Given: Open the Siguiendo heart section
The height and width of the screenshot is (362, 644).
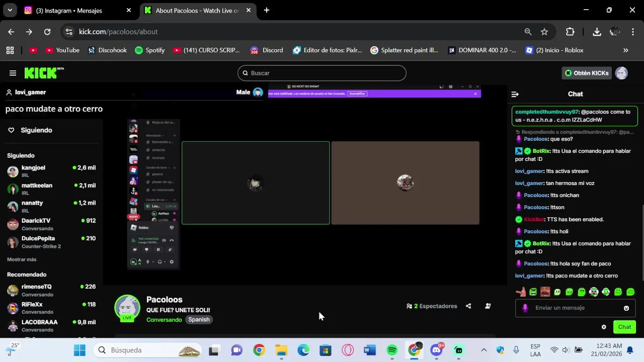Looking at the screenshot, I should pyautogui.click(x=30, y=130).
